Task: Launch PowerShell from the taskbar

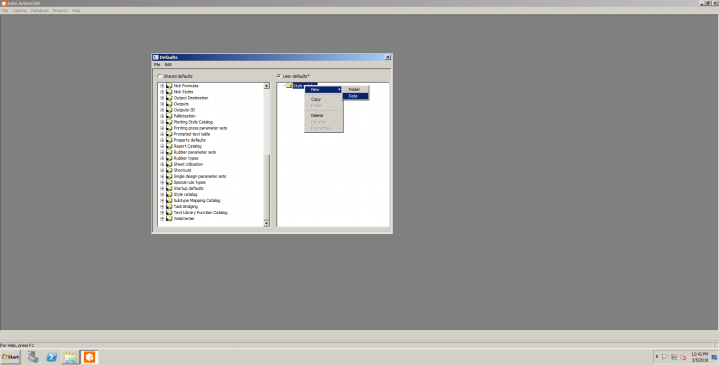Action: pos(52,357)
